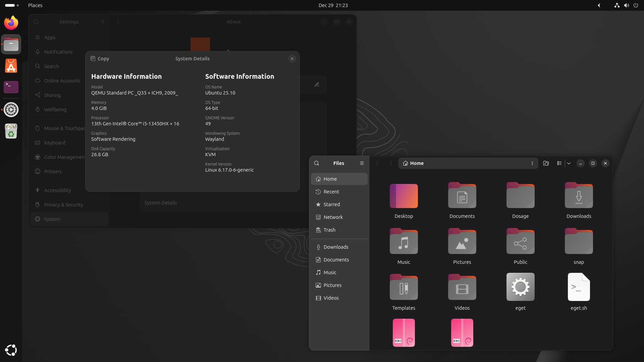Show hidden files via view options chevron

pyautogui.click(x=569, y=163)
